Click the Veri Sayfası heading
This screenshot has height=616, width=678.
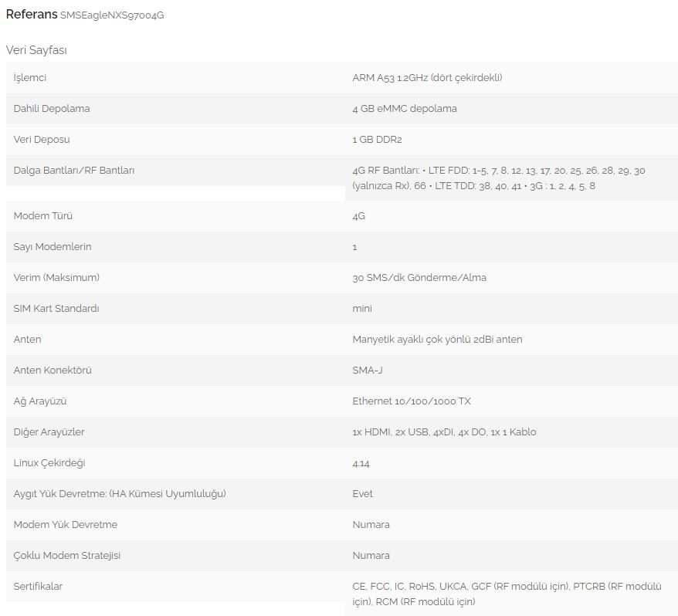(36, 50)
